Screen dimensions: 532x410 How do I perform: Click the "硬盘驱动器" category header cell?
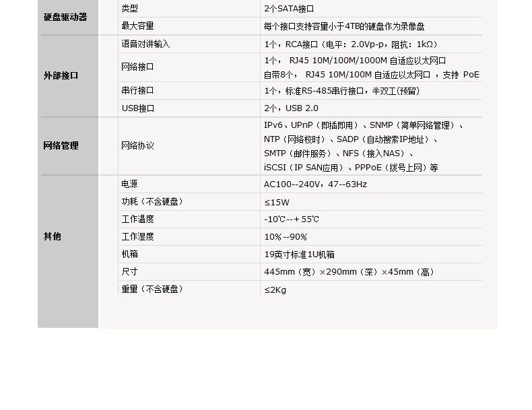(65, 17)
